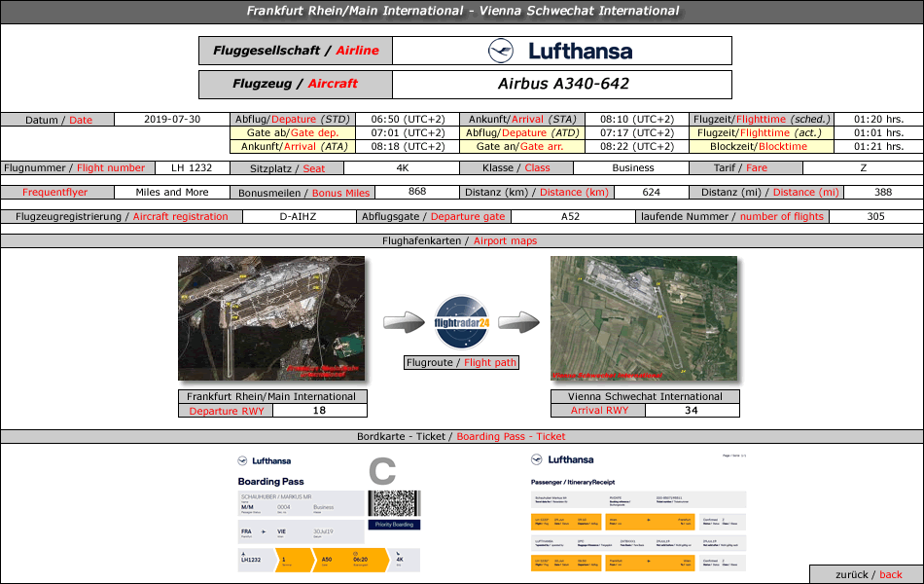Screen dimensions: 924x584
Task: Select aircraft type Airbus A340-642
Action: pos(563,84)
